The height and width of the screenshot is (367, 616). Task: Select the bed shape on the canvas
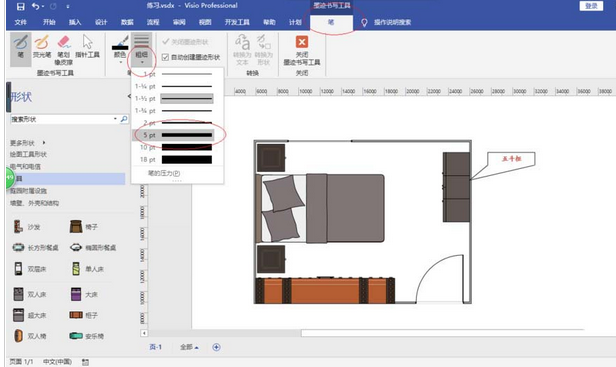pyautogui.click(x=320, y=208)
